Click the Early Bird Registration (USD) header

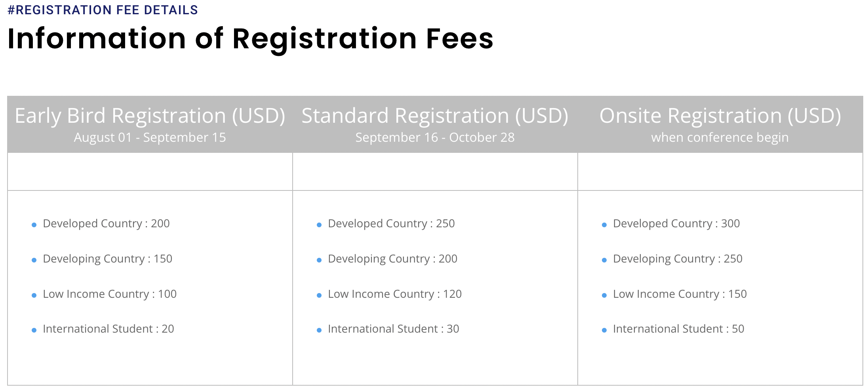point(150,116)
